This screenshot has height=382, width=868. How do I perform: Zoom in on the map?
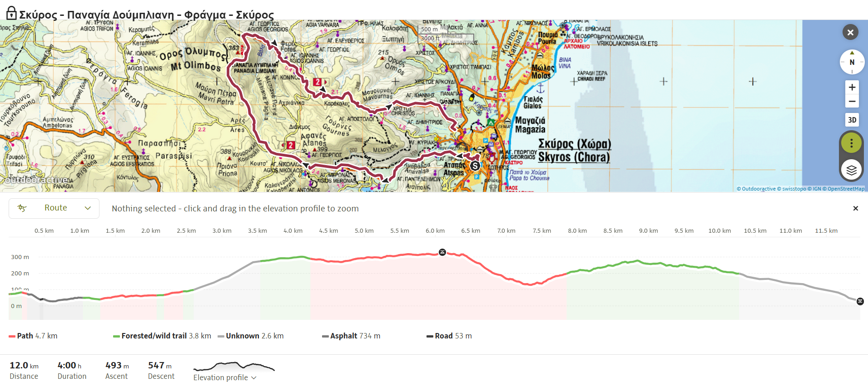point(852,87)
